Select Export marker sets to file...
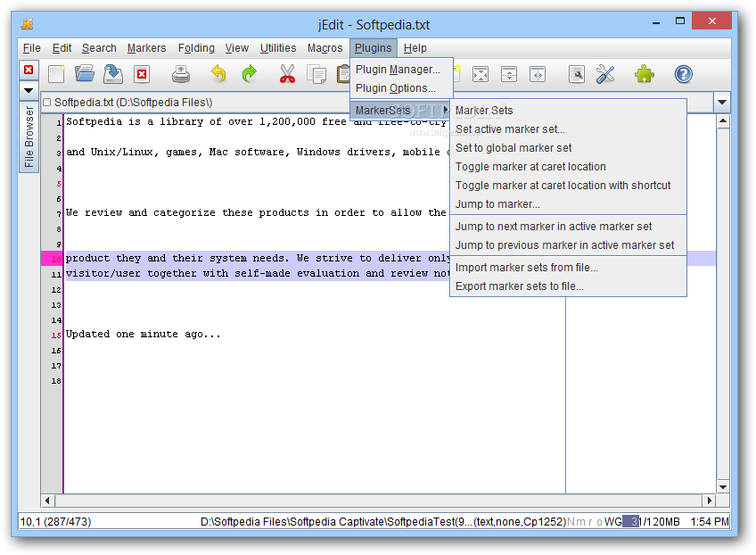 [x=568, y=286]
